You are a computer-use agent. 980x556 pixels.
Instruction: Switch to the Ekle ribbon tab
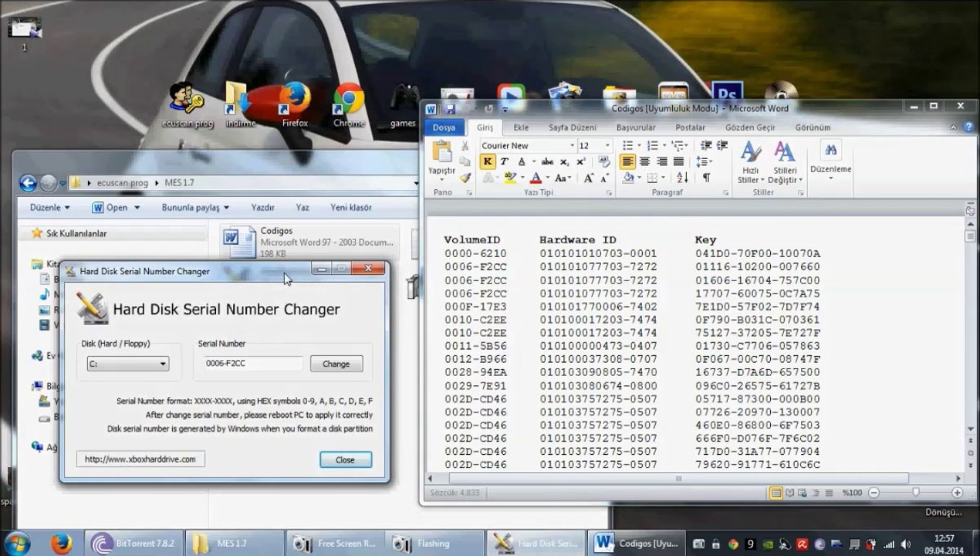pos(521,127)
